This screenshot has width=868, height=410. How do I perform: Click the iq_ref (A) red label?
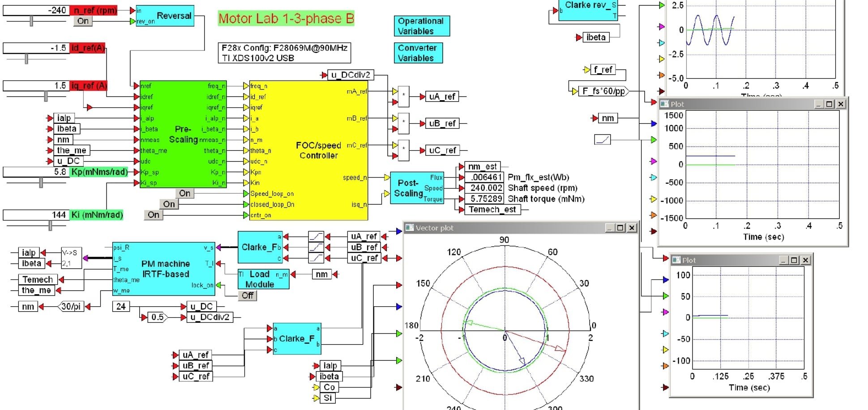[x=89, y=85]
